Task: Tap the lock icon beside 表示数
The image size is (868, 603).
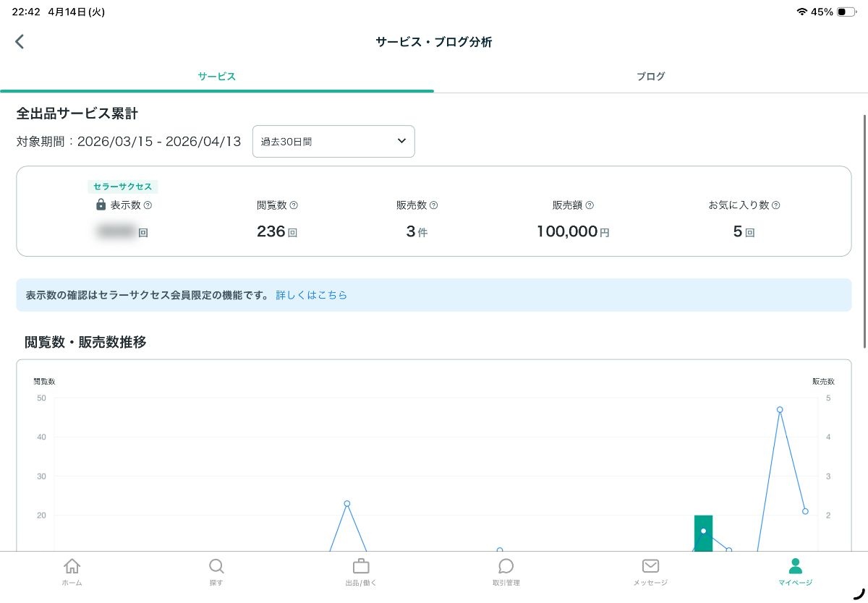Action: tap(101, 205)
